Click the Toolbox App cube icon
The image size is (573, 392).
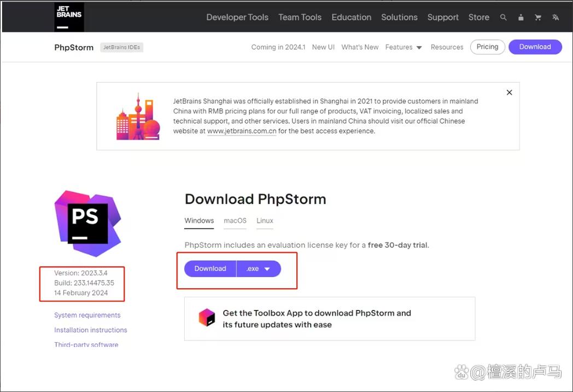pyautogui.click(x=207, y=317)
